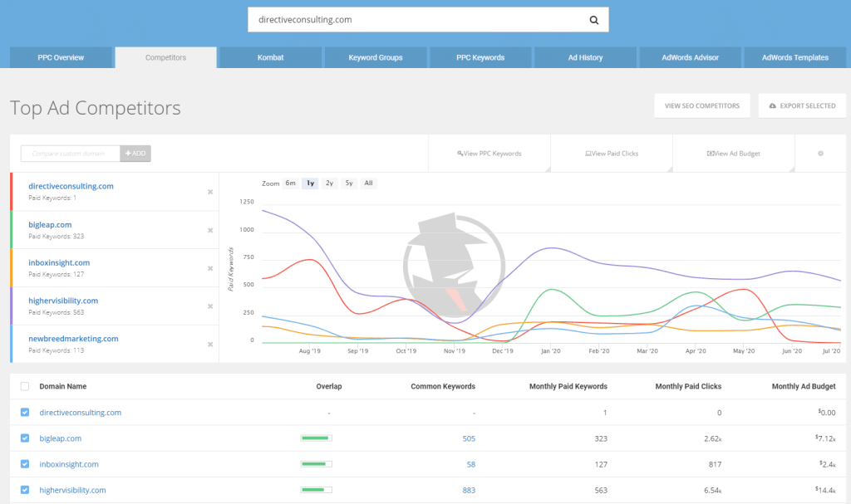Remove newbreedmarketing.com from the chart list
This screenshot has width=851, height=504.
[x=210, y=345]
